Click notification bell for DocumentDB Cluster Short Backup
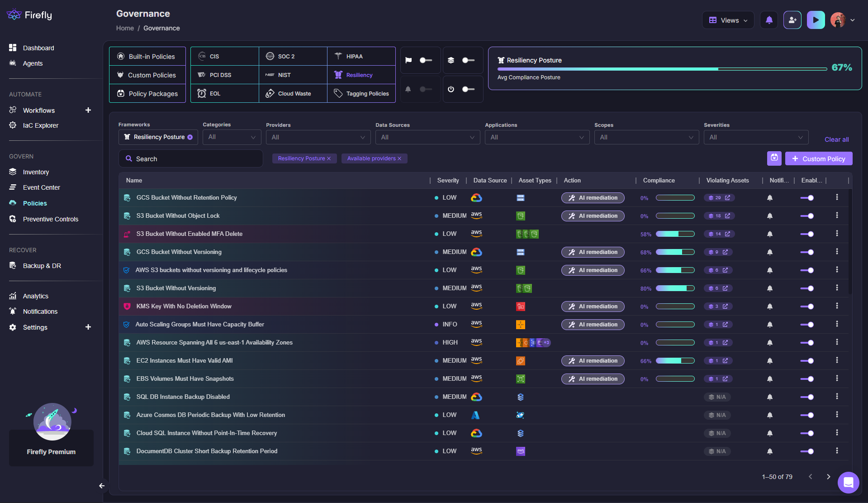The image size is (868, 503). point(770,451)
